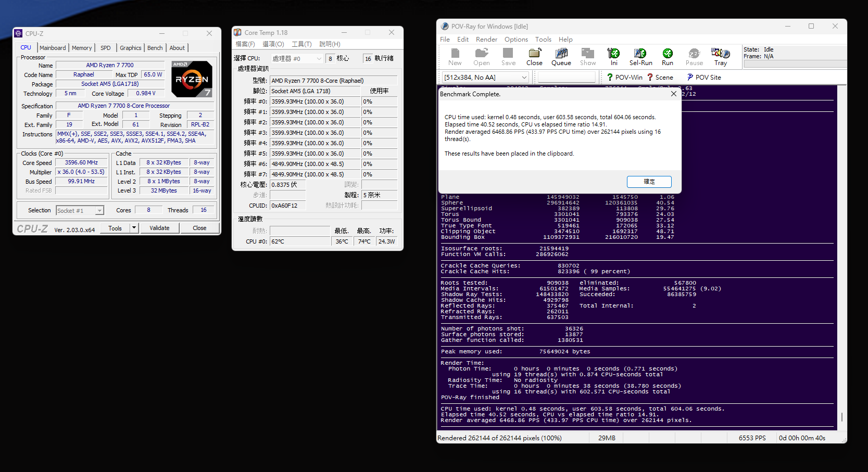The image size is (868, 472).
Task: Select the CPU tab in CPU-Z
Action: (x=26, y=47)
